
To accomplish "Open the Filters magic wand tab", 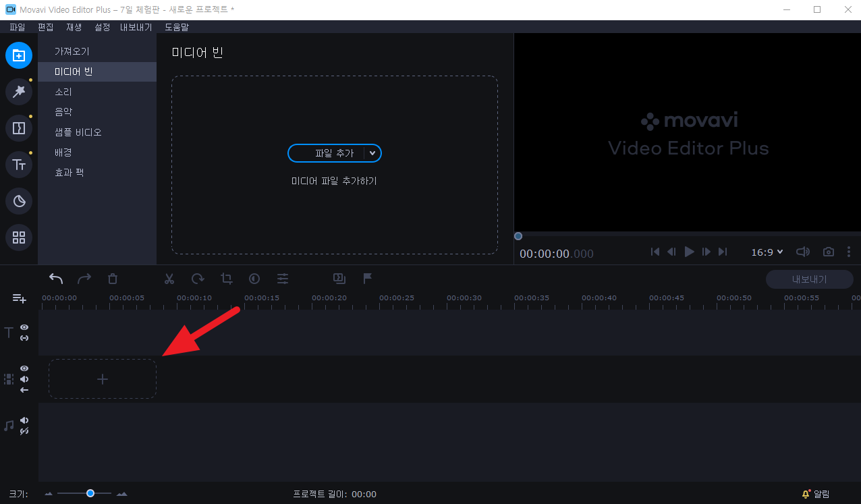I will coord(19,92).
